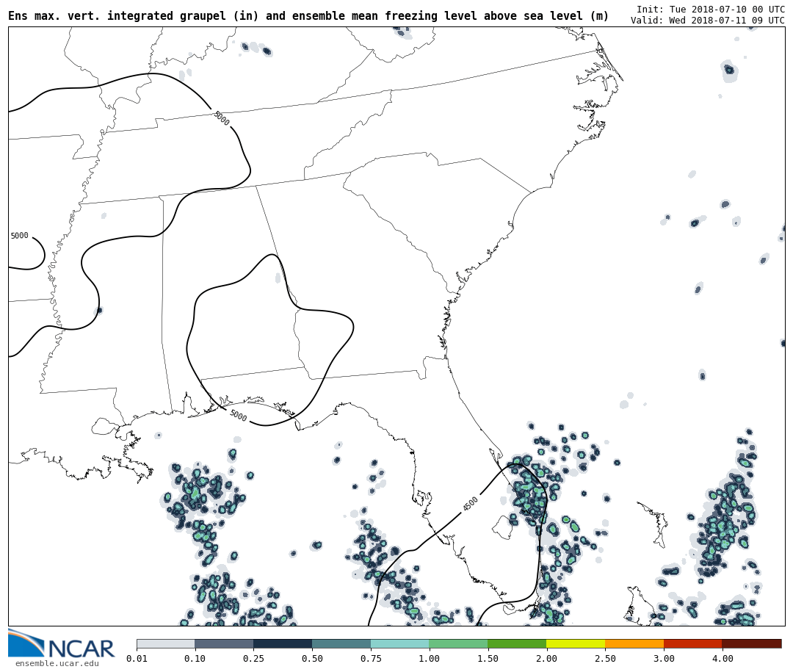Viewport: 793px width, 672px height.
Task: Pick the dark green 1.50–2.00 colorbar segment
Action: click(517, 643)
